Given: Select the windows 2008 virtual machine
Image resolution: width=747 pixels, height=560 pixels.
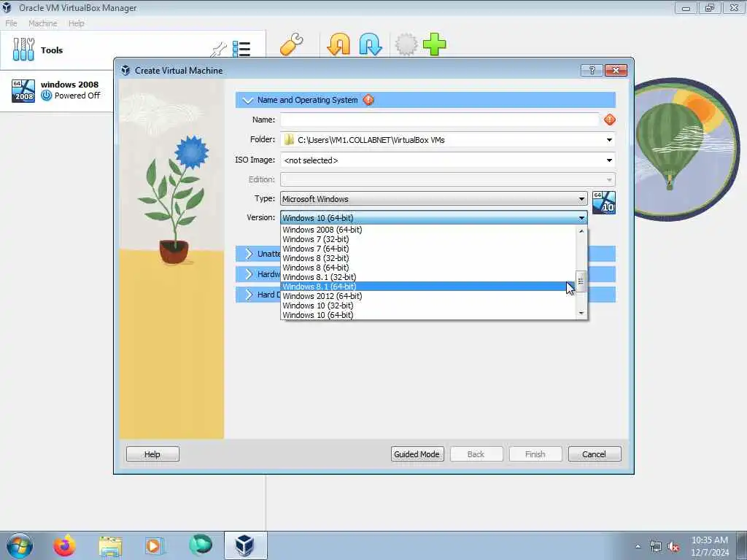Looking at the screenshot, I should click(x=56, y=90).
